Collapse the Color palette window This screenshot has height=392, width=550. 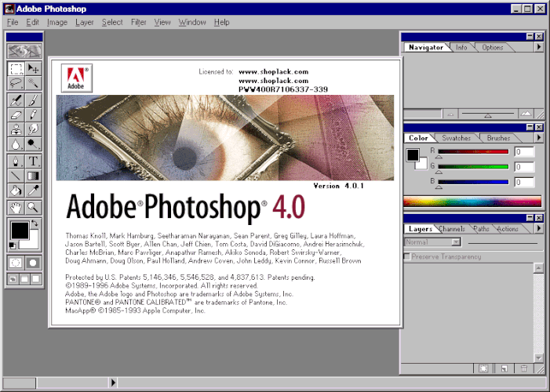tap(530, 127)
